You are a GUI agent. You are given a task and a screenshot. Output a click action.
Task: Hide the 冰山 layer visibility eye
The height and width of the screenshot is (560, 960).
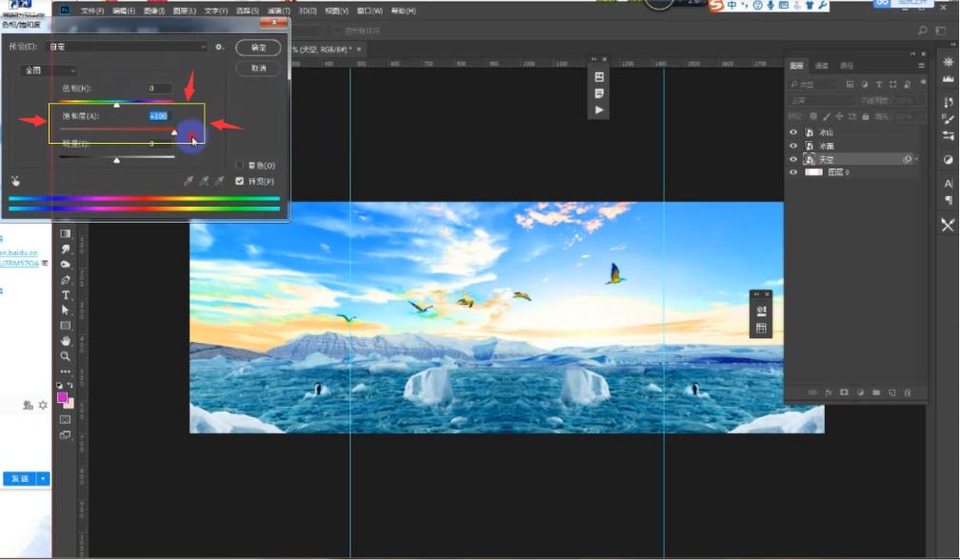click(x=791, y=130)
